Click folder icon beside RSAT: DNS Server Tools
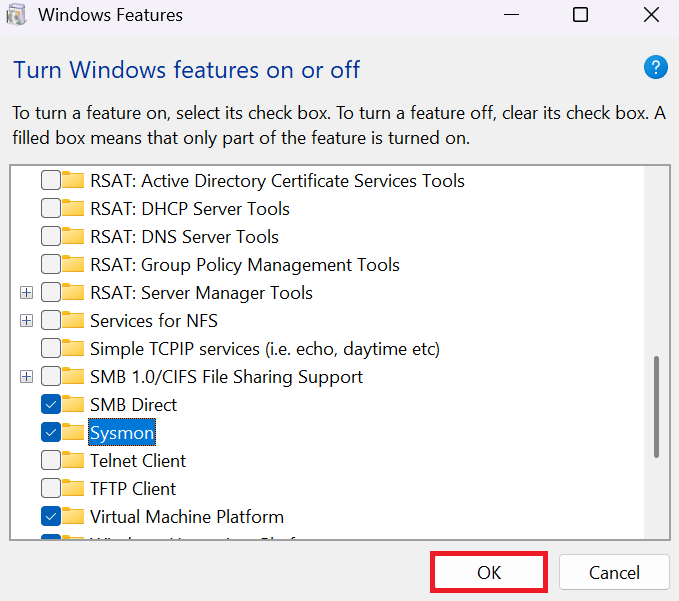Viewport: 679px width, 601px height. point(73,237)
